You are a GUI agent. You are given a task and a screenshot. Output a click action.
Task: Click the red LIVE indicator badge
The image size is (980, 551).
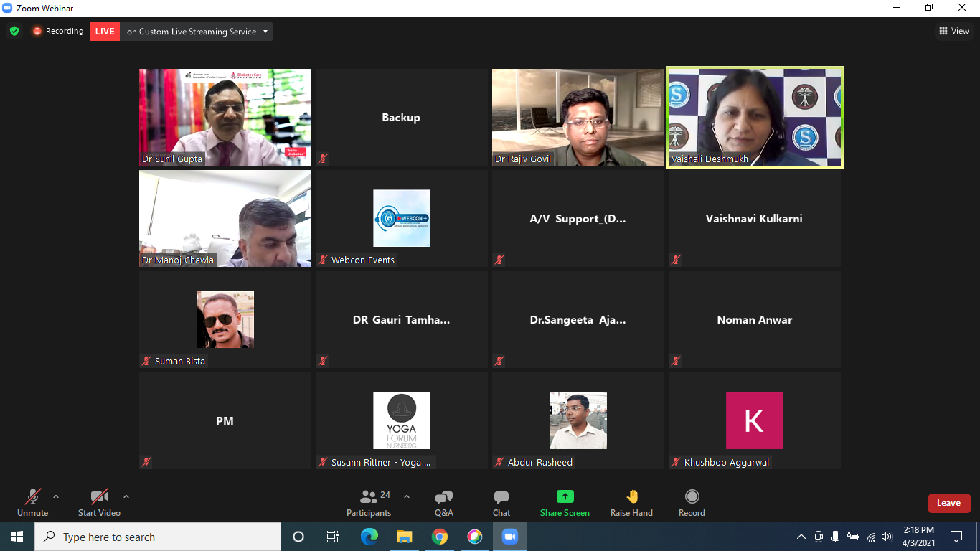105,32
